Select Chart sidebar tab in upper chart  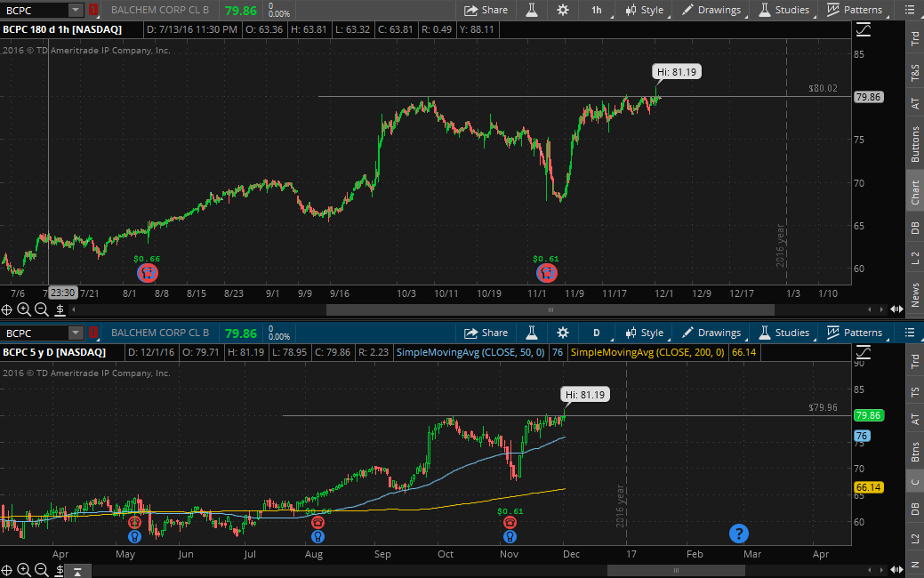[x=914, y=193]
